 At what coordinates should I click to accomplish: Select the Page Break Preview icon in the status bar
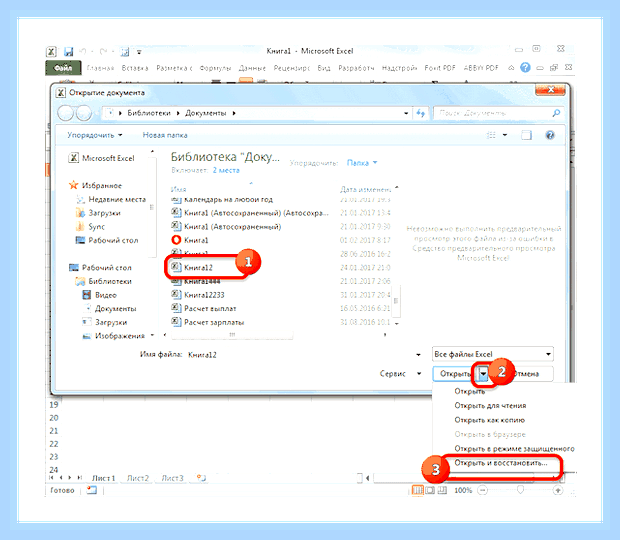click(x=442, y=490)
